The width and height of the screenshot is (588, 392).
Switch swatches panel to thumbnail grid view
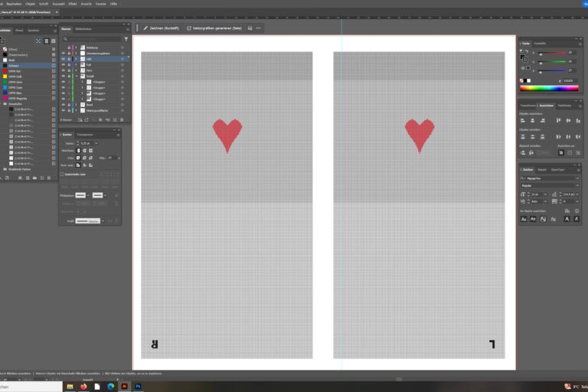[x=54, y=41]
